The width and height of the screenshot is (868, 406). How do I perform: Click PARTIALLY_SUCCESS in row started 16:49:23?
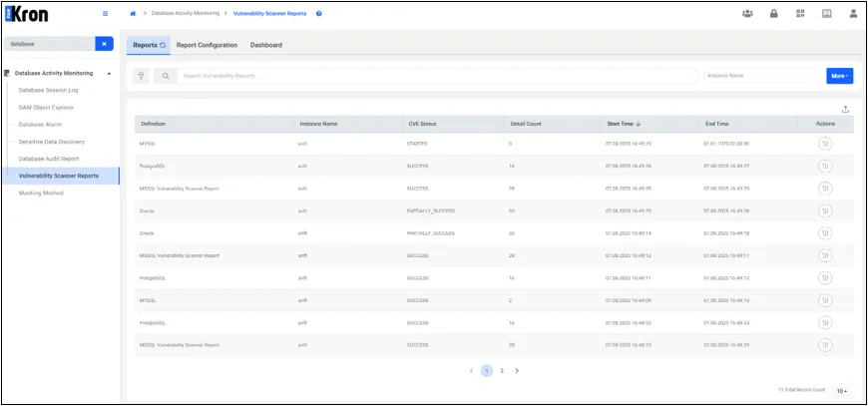(x=431, y=210)
